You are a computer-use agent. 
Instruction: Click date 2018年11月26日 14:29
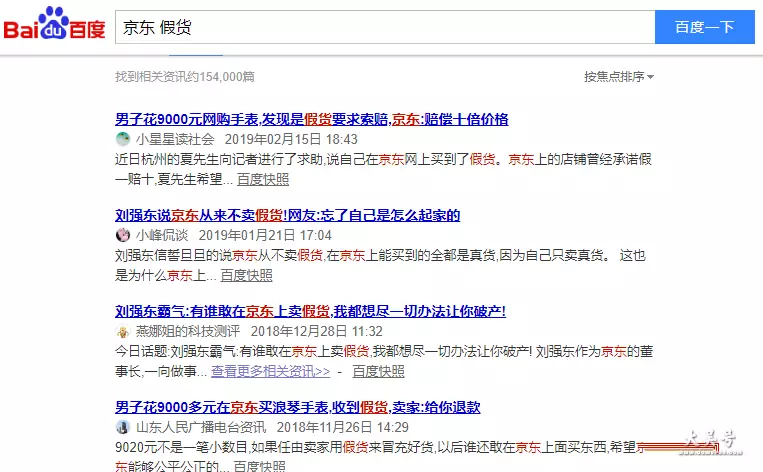click(x=343, y=427)
